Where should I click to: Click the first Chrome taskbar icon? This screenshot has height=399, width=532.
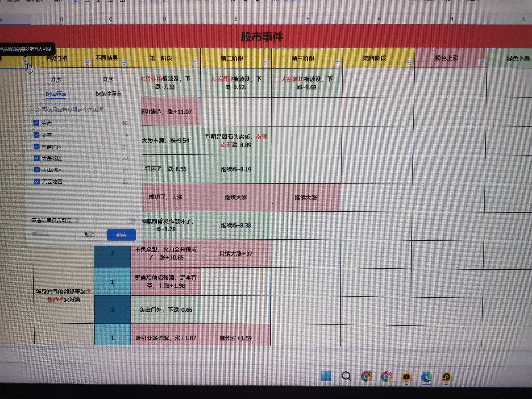pos(366,376)
